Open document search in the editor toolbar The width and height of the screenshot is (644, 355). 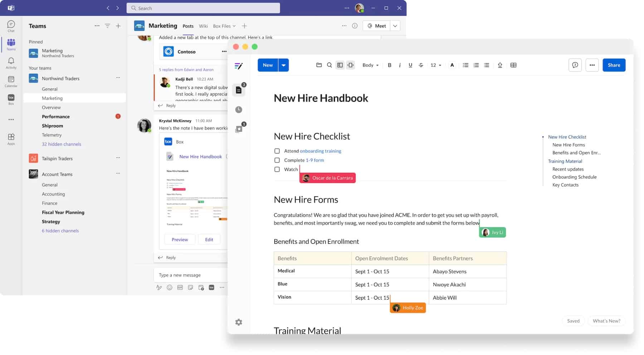[x=329, y=65]
